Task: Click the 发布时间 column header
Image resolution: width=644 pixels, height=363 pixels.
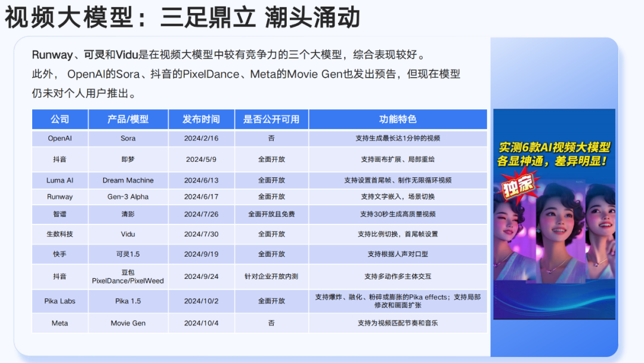Action: coord(202,119)
